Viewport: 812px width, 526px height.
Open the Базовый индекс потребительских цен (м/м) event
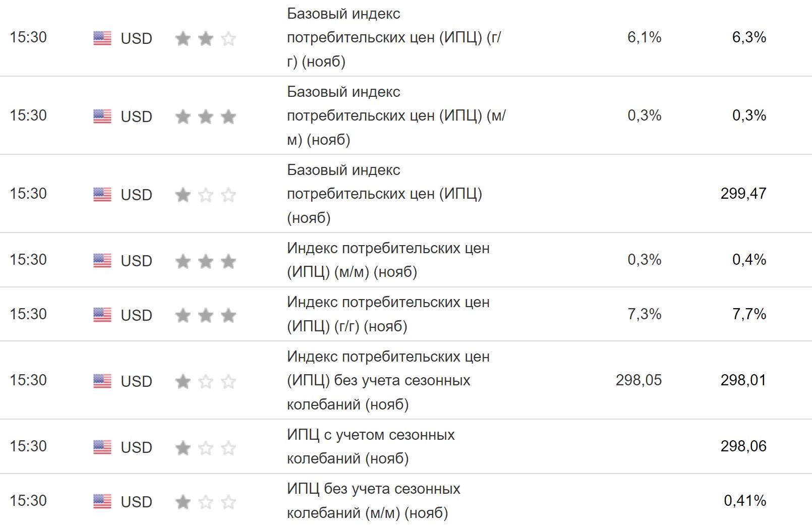pyautogui.click(x=396, y=116)
